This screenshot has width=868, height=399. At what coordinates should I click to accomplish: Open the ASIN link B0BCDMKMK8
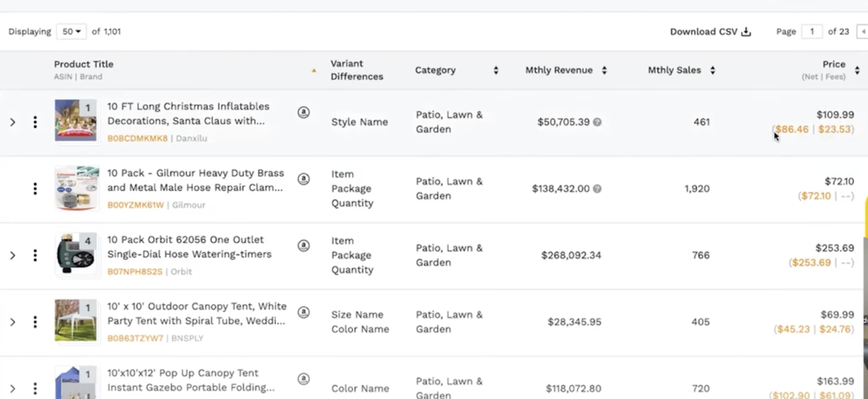point(137,138)
